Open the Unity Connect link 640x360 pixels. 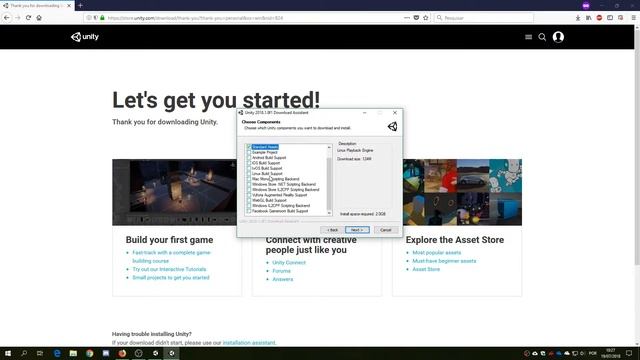click(x=289, y=262)
